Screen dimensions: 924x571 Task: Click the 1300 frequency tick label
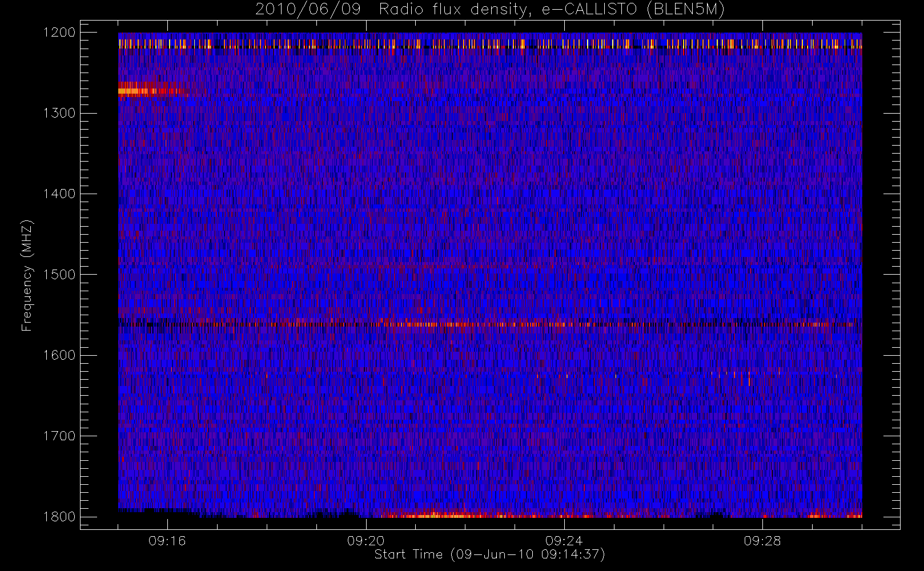pos(59,113)
